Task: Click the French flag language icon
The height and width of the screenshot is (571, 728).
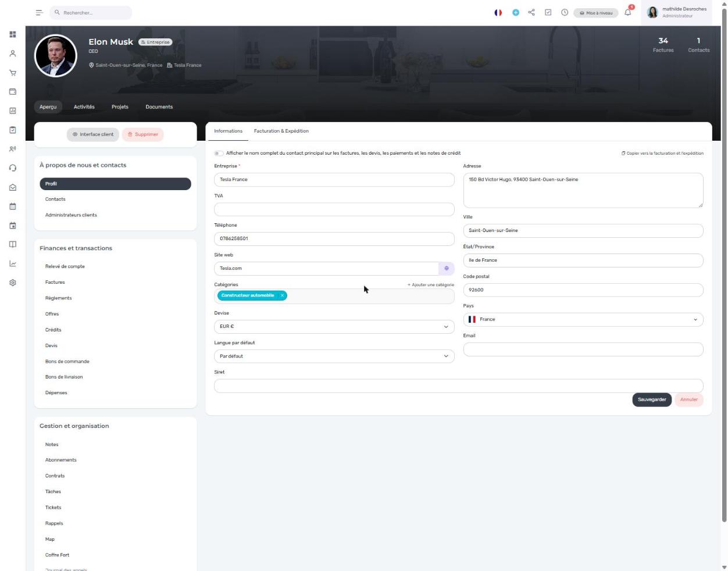Action: [498, 13]
